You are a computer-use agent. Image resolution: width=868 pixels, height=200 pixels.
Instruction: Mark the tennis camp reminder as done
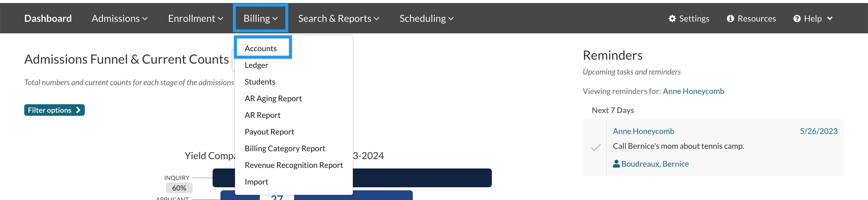pyautogui.click(x=595, y=147)
